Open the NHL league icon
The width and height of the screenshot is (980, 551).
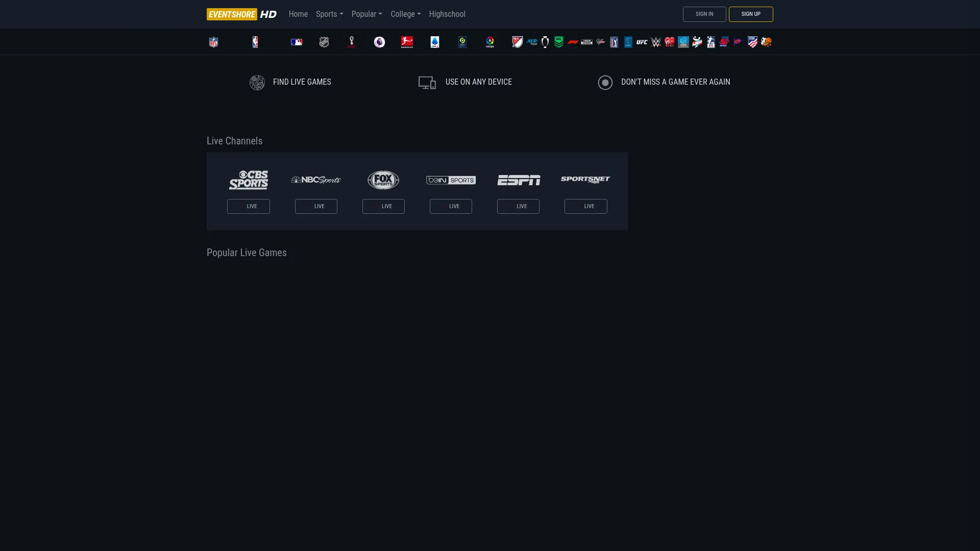[x=324, y=42]
